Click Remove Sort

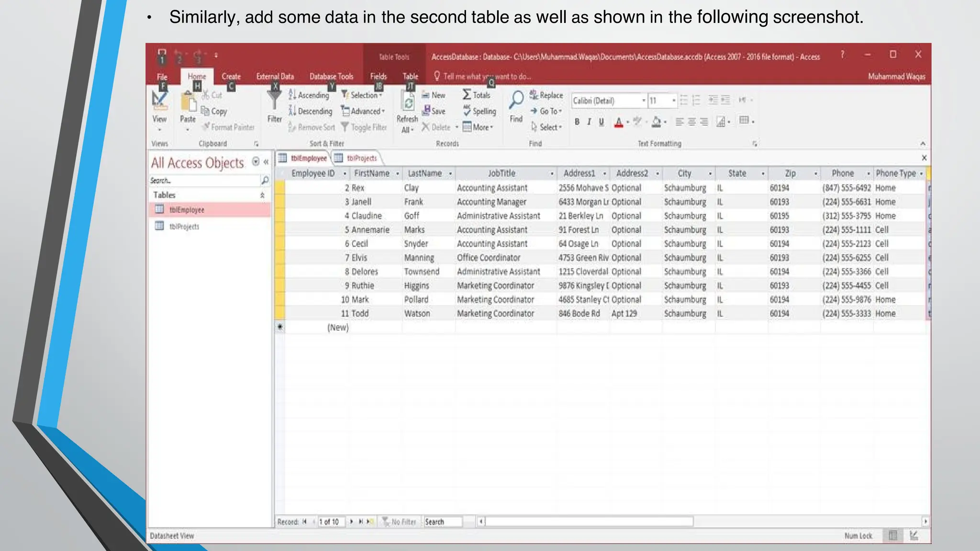click(312, 127)
